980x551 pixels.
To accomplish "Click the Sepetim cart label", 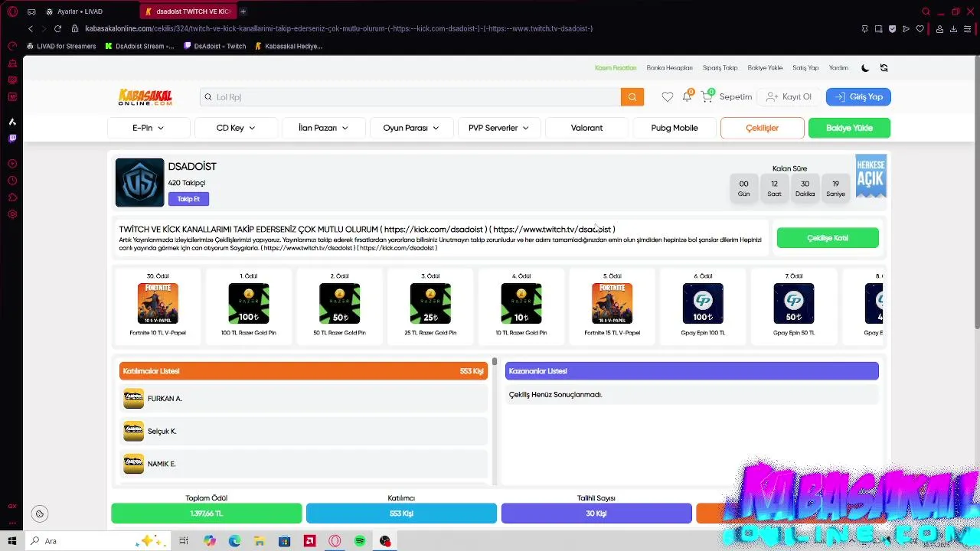I will tap(735, 97).
